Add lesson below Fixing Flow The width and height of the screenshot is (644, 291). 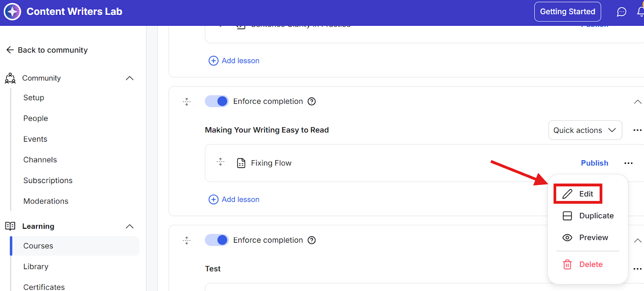234,199
